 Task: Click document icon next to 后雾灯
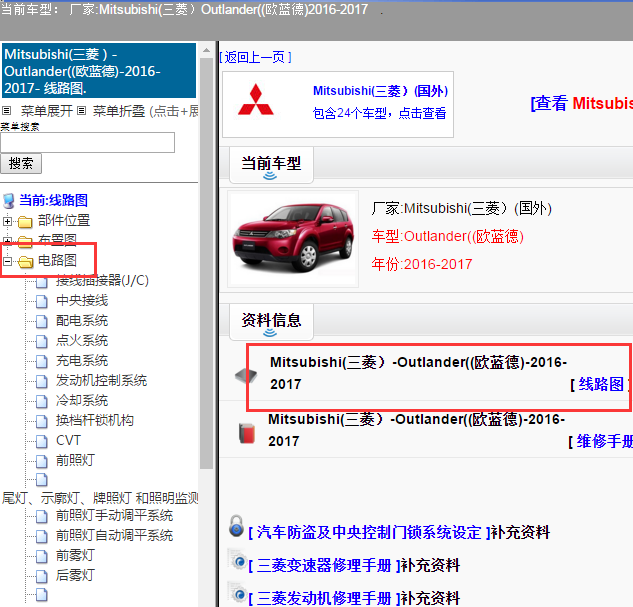[x=42, y=576]
